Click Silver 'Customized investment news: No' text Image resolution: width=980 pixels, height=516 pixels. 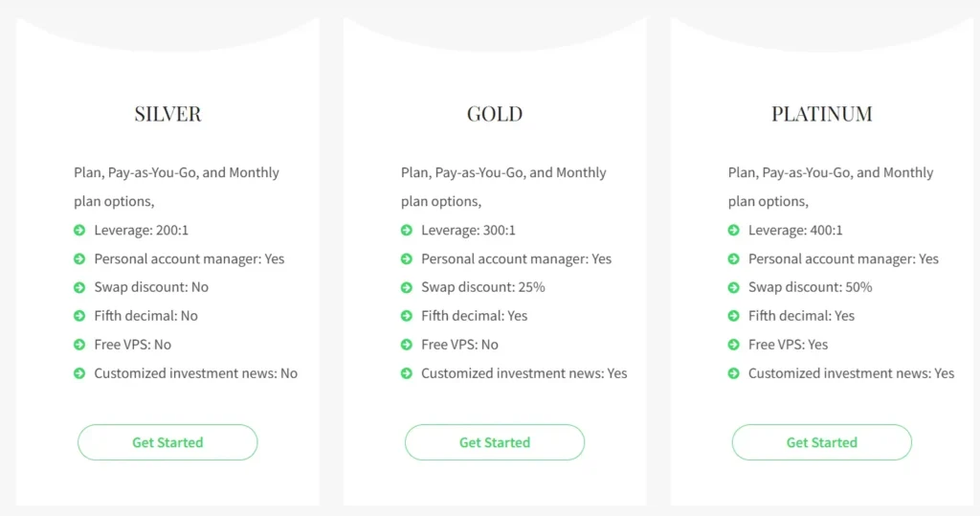tap(195, 373)
